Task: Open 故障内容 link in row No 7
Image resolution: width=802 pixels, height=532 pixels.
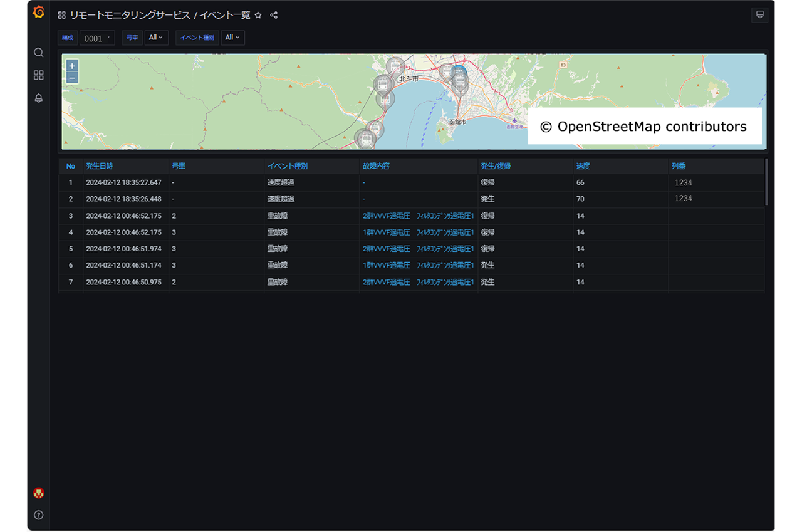Action: (x=418, y=283)
